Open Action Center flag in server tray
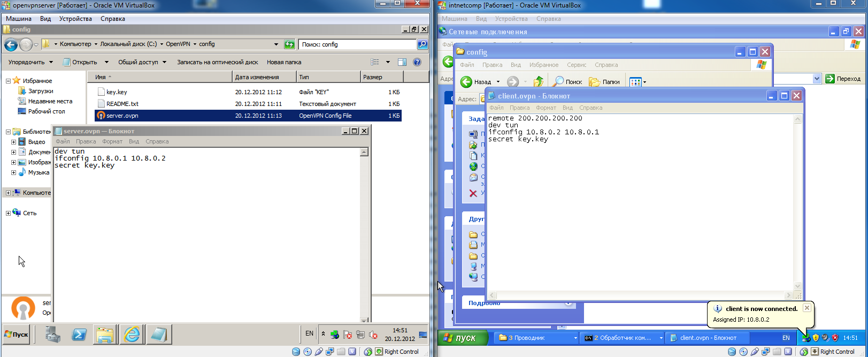This screenshot has height=357, width=868. click(x=348, y=335)
